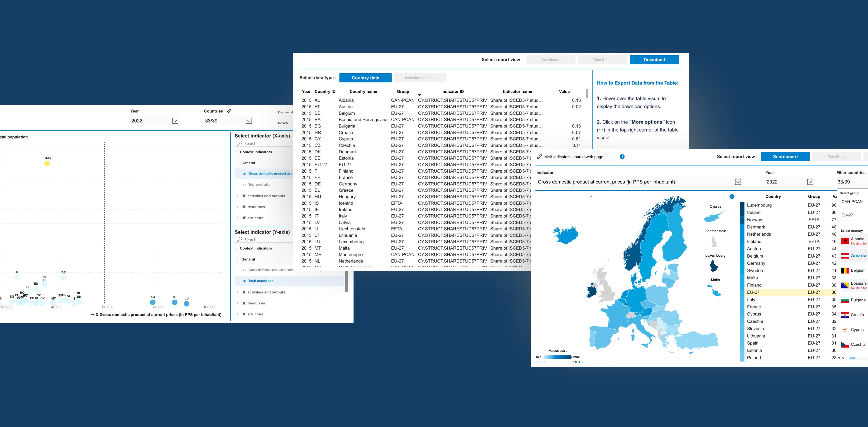Click the info icon above the country ranking
This screenshot has width=868, height=427.
(x=731, y=197)
